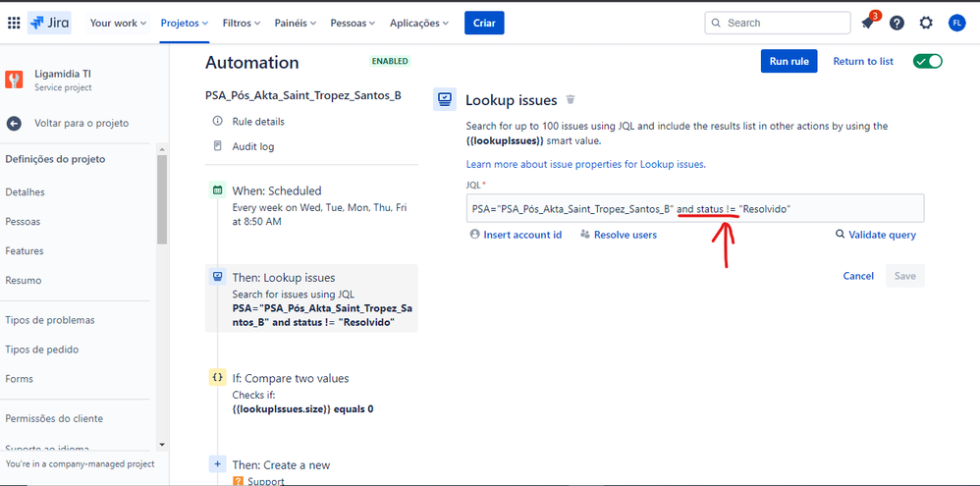Click the Definições do projeto heading
Image resolution: width=980 pixels, height=486 pixels.
coord(55,159)
